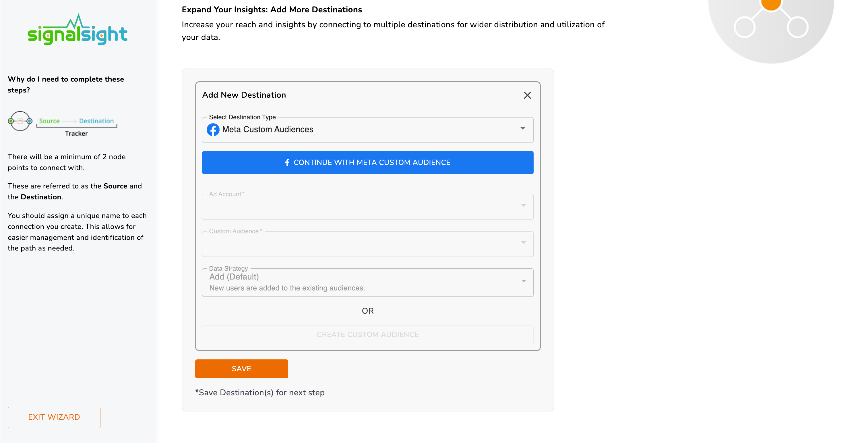The width and height of the screenshot is (868, 443).
Task: Expand the Ad Account dropdown arrow
Action: pyautogui.click(x=524, y=205)
